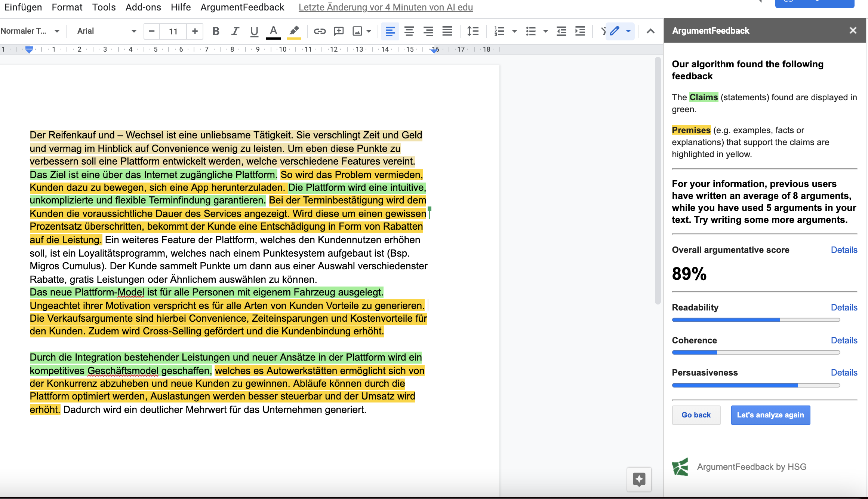Click the Explore star button
This screenshot has width=868, height=499.
(x=639, y=479)
